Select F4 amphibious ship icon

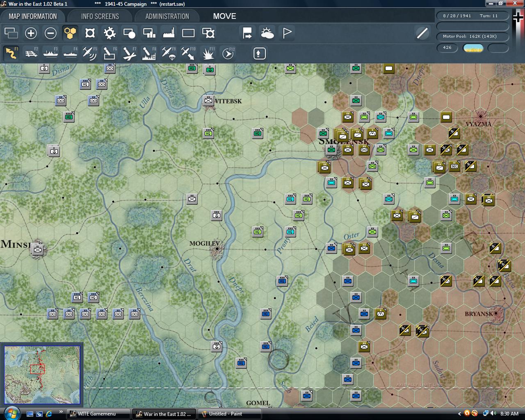coord(70,54)
